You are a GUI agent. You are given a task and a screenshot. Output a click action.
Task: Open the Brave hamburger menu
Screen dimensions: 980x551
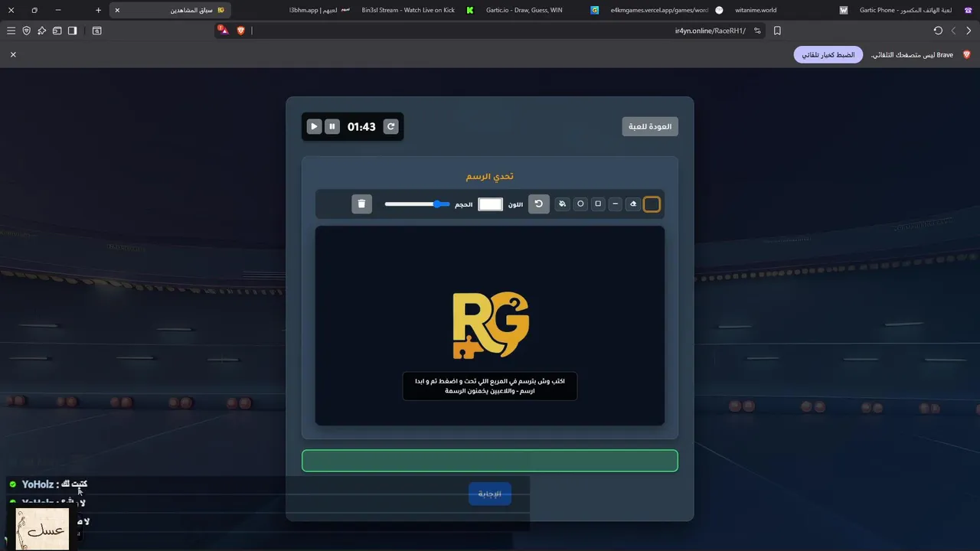point(11,31)
